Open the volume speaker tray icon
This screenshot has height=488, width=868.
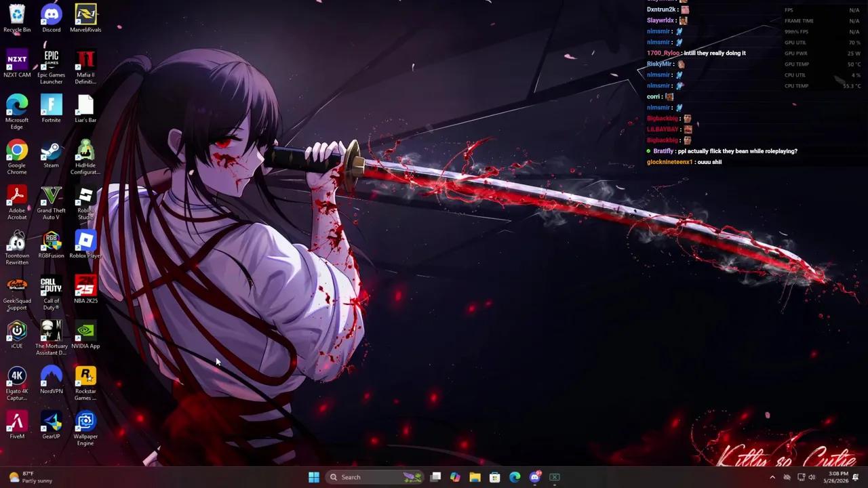click(812, 477)
